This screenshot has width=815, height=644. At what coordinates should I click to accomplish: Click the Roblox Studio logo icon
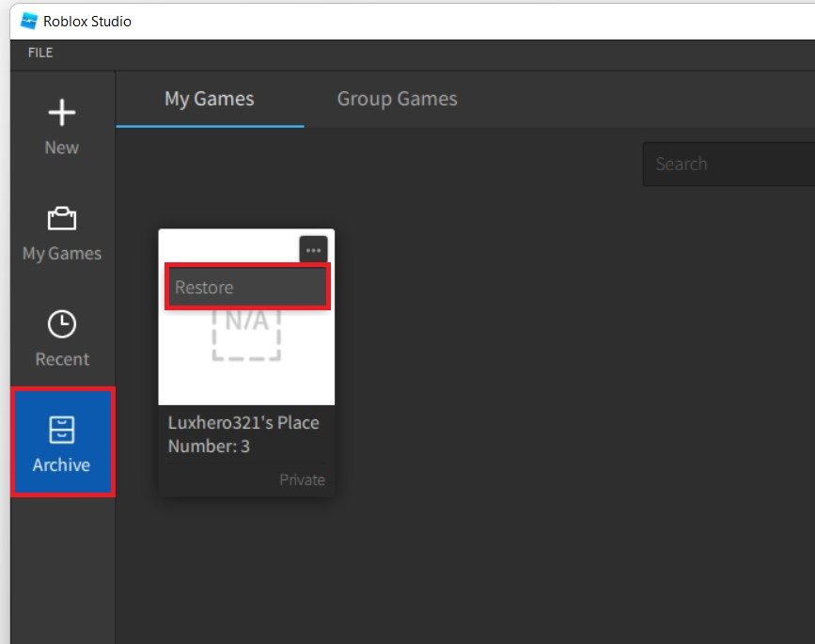coord(28,21)
